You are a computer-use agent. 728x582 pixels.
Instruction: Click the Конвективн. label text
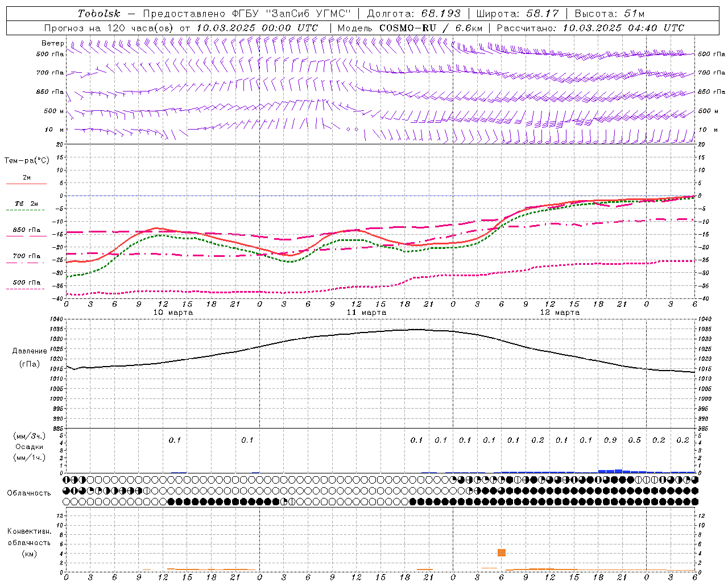point(29,531)
